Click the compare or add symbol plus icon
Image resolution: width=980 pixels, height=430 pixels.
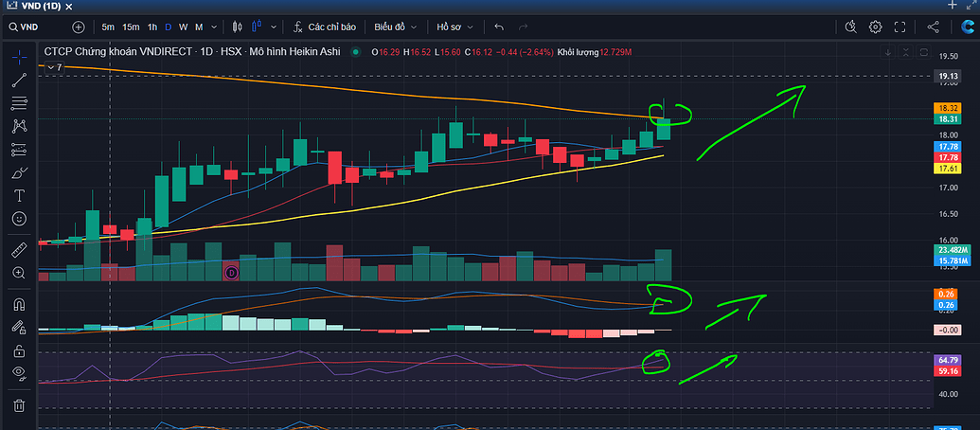coord(79,27)
